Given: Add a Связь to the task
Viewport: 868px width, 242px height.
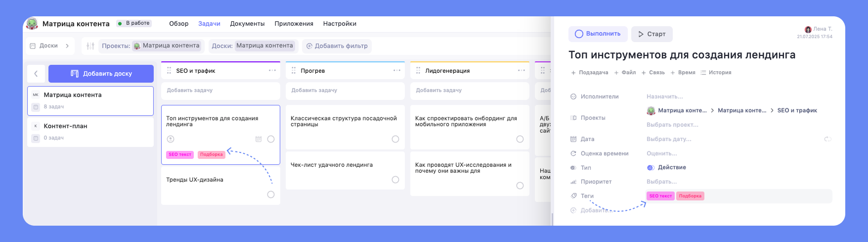Looking at the screenshot, I should click(x=653, y=73).
